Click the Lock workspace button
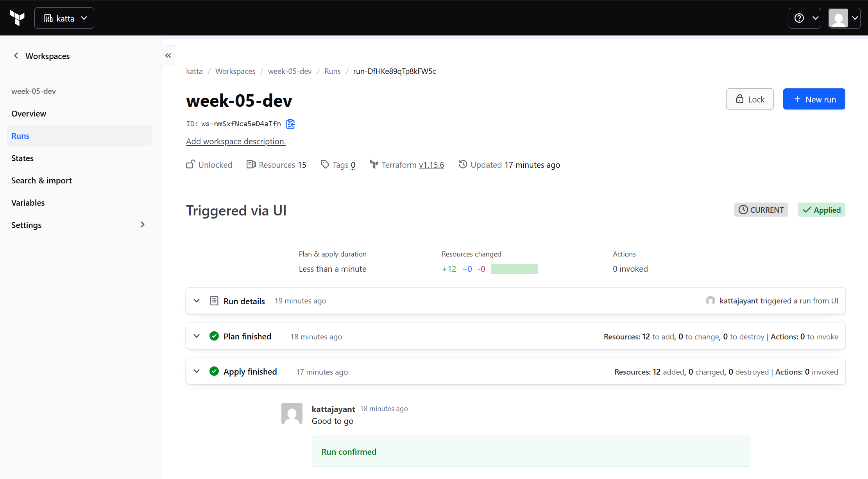This screenshot has width=868, height=479. [750, 99]
